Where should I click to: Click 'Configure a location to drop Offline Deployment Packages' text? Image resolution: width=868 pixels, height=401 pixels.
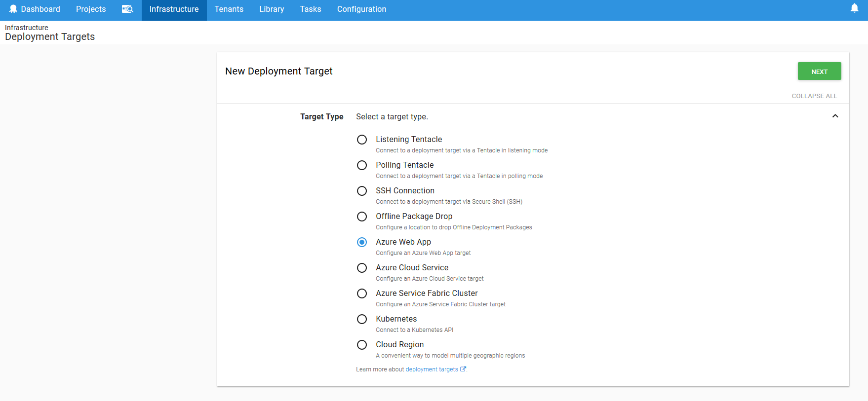point(454,227)
